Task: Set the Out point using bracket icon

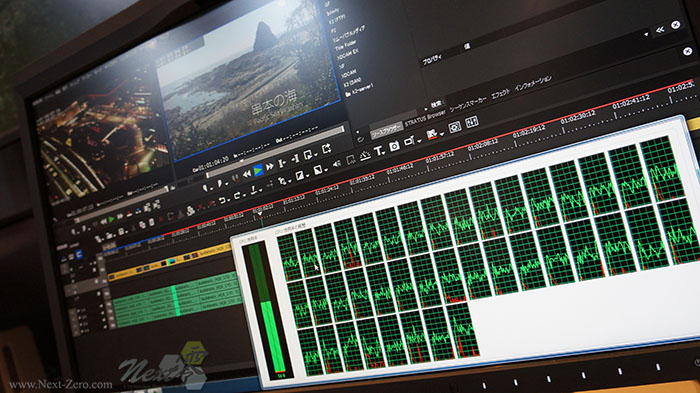Action: [x=295, y=159]
